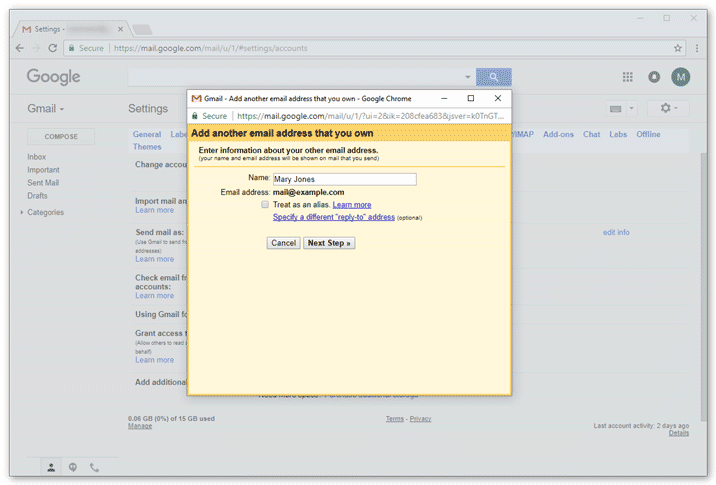Screen dimensions: 716x485
Task: Open Google account notifications bell
Action: click(654, 77)
